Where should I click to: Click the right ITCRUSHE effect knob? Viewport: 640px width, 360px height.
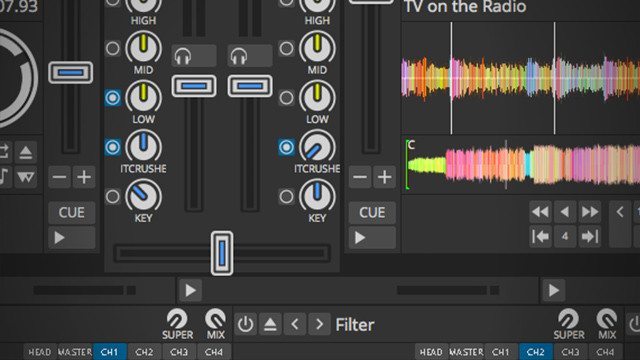[x=317, y=147]
